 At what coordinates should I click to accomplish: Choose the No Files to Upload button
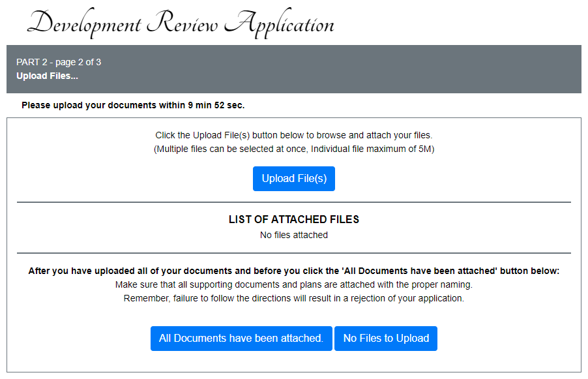[385, 339]
